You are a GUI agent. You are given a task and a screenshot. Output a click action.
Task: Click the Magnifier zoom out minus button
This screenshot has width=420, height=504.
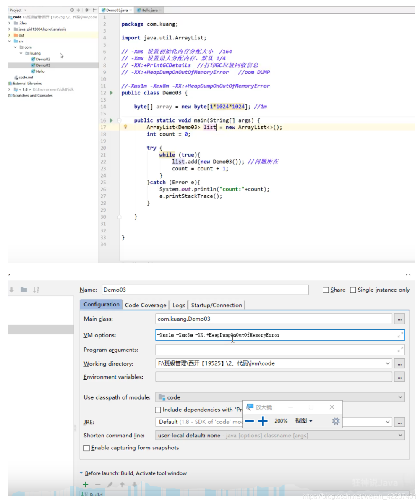tap(249, 421)
